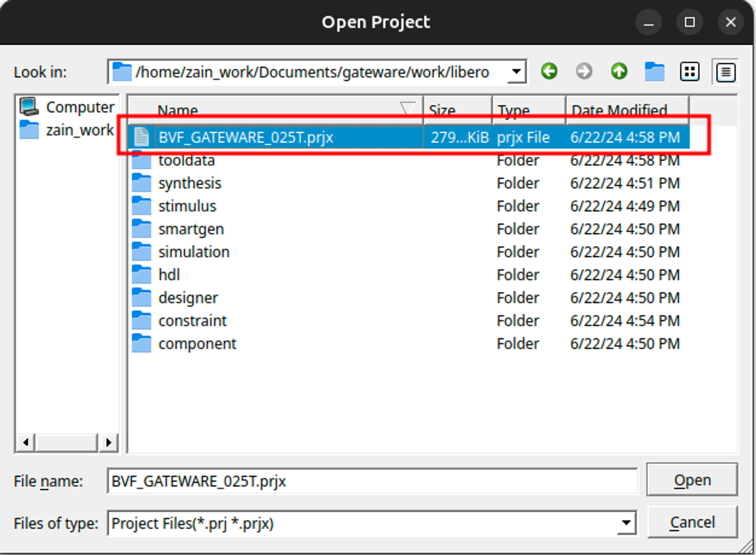The height and width of the screenshot is (555, 756).
Task: Click the File name input field
Action: click(371, 481)
